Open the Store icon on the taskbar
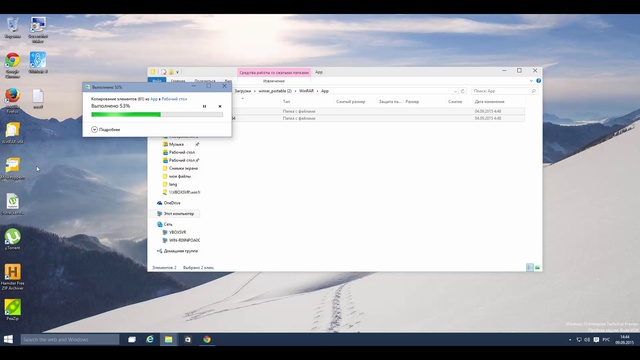Image resolution: width=640 pixels, height=360 pixels. (x=187, y=339)
